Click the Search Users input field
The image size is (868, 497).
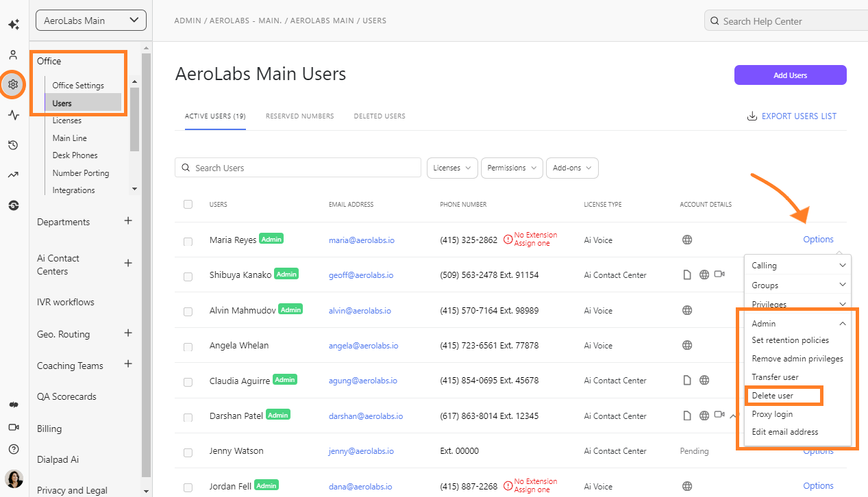point(298,168)
